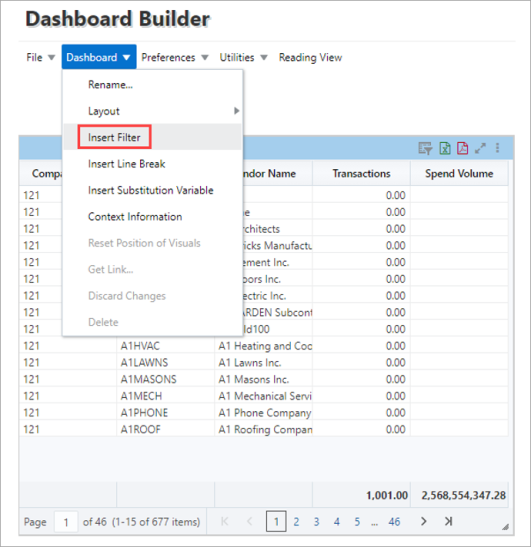Choose Insert Line Break option
The height and width of the screenshot is (547, 531).
[x=127, y=164]
